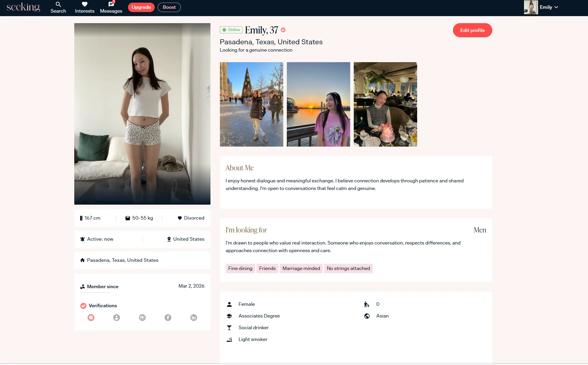Click the profile person verification icon
The image size is (588, 365).
[x=117, y=318]
